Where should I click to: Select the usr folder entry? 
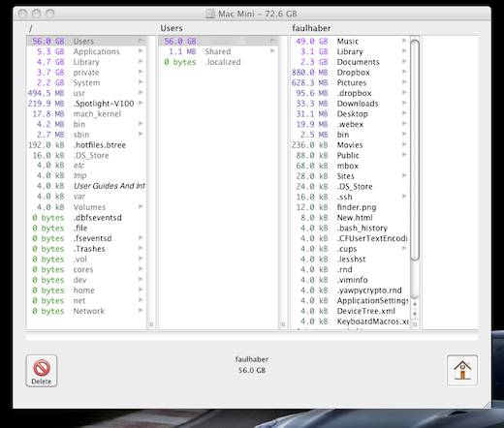pos(86,93)
